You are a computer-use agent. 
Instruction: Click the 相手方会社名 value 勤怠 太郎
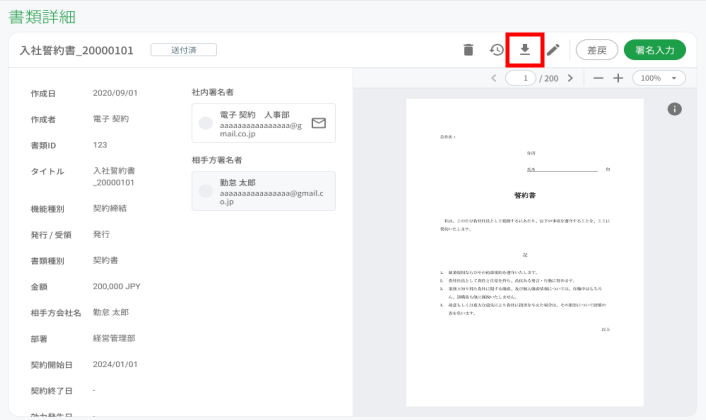tap(111, 312)
